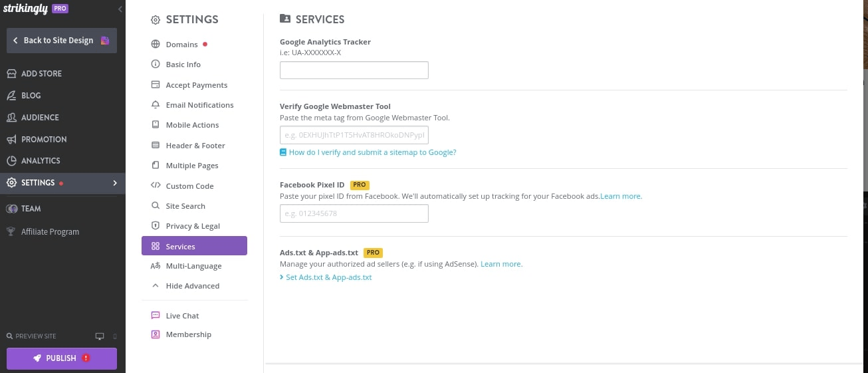Click the Add Store shop icon
This screenshot has width=868, height=373.
pos(11,74)
